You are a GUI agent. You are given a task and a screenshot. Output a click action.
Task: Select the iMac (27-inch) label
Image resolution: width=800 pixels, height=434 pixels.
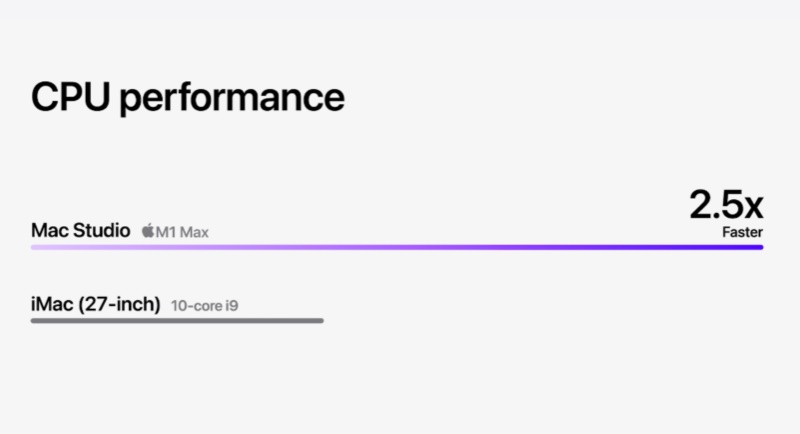[x=95, y=304]
